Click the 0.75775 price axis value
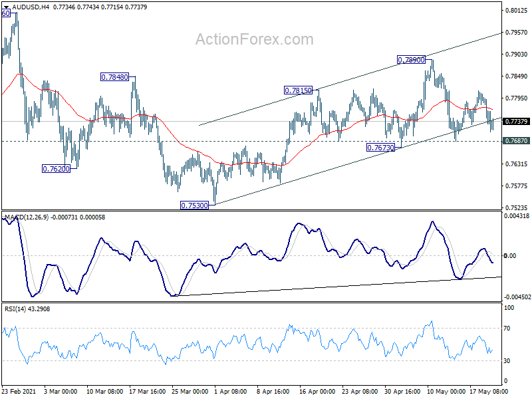Viewport: 532px width, 399px height. point(517,186)
